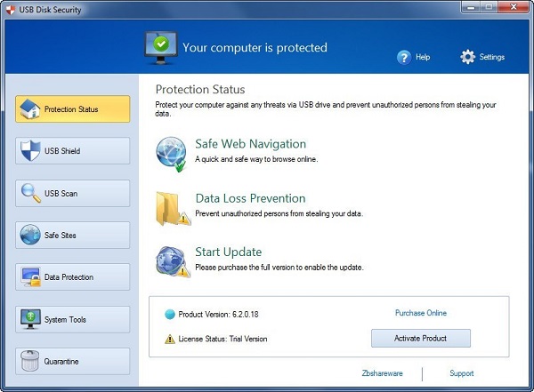Click 'A quick and safe way to browse online.'
This screenshot has height=392, width=534.
pos(256,159)
